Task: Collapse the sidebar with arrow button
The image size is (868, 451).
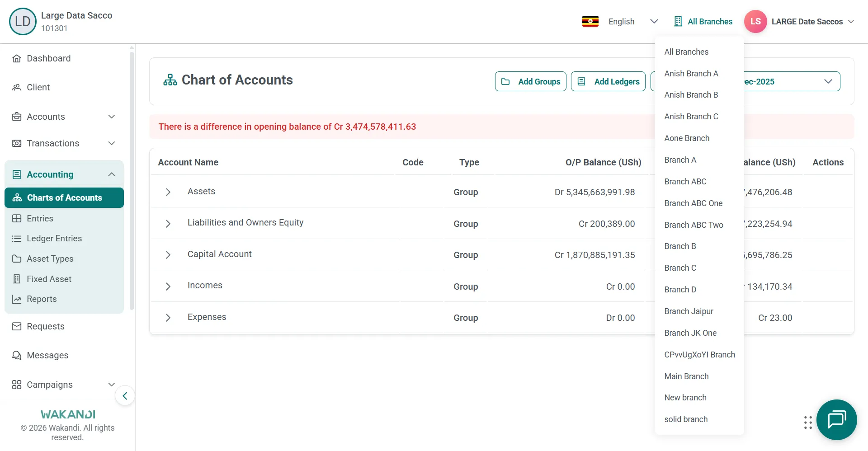Action: pyautogui.click(x=125, y=396)
